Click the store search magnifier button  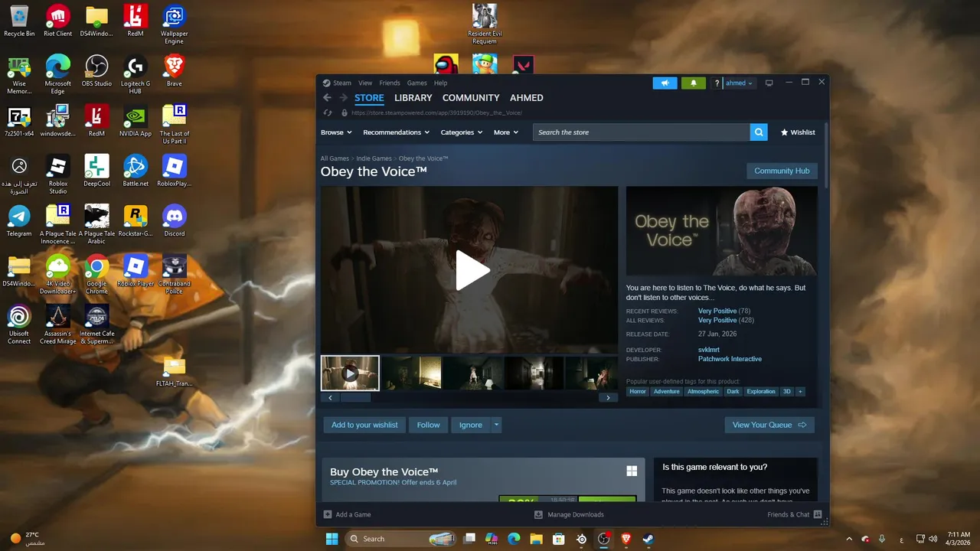click(759, 132)
